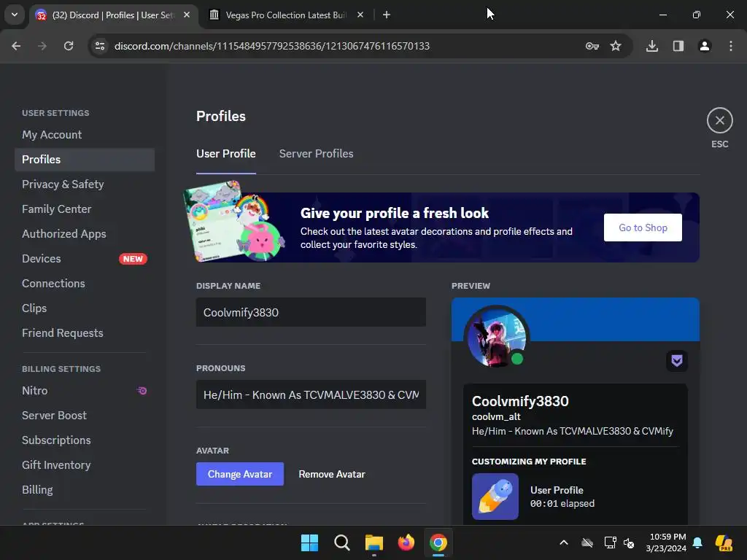
Task: Open Privacy & Safety settings
Action: [x=85, y=184]
